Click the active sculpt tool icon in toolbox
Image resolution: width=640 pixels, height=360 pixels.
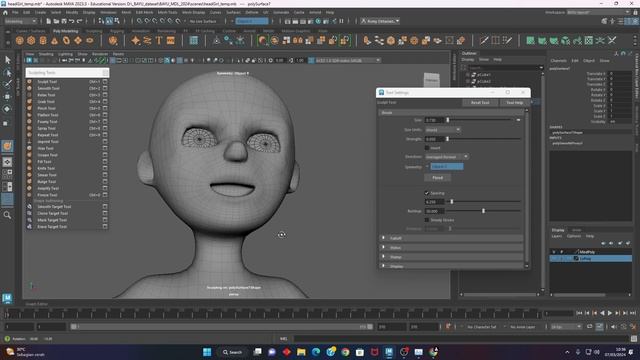(7, 147)
